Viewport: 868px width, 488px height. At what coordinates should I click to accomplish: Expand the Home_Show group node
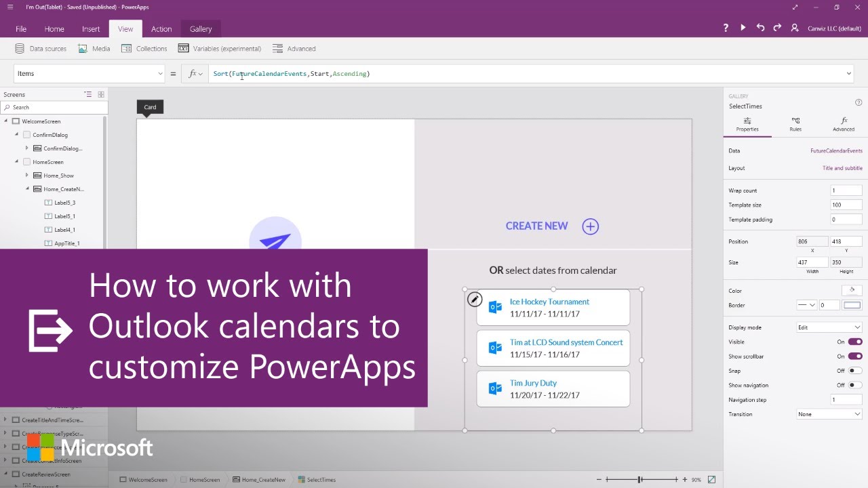28,176
